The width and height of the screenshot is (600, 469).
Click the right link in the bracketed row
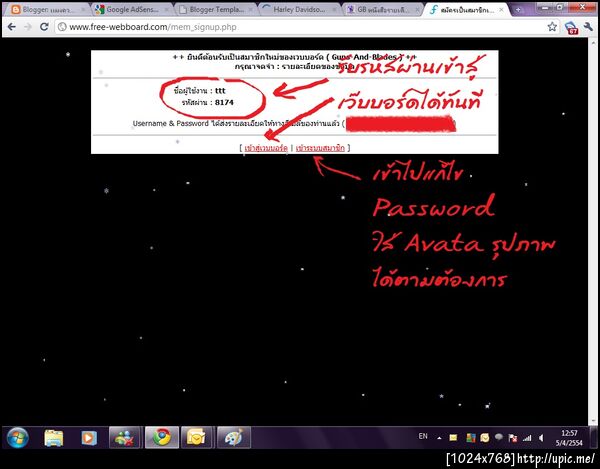(x=320, y=148)
